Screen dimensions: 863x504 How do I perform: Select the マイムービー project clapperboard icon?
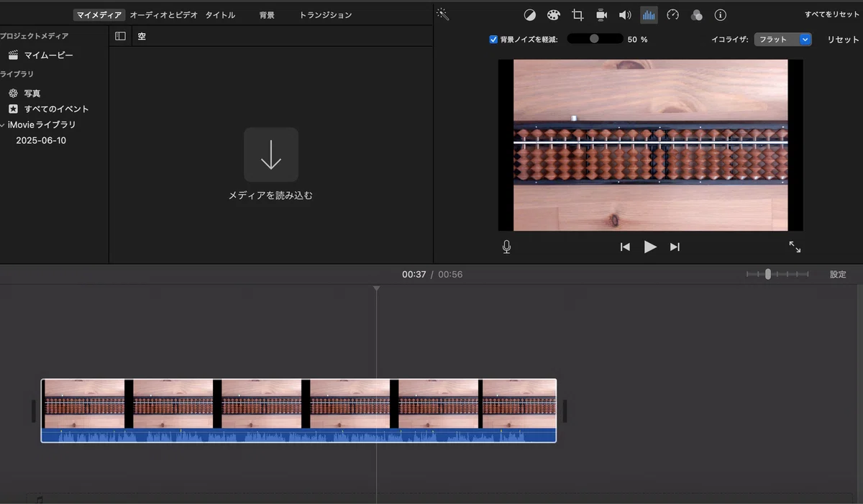tap(13, 55)
